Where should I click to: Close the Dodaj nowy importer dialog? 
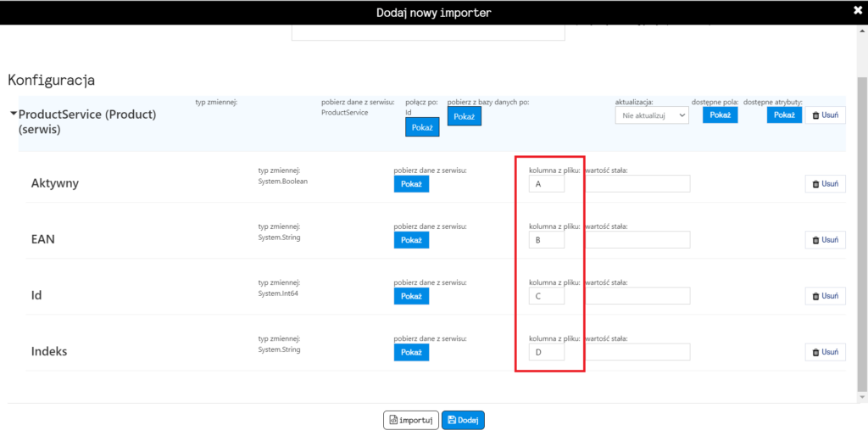pos(858,11)
